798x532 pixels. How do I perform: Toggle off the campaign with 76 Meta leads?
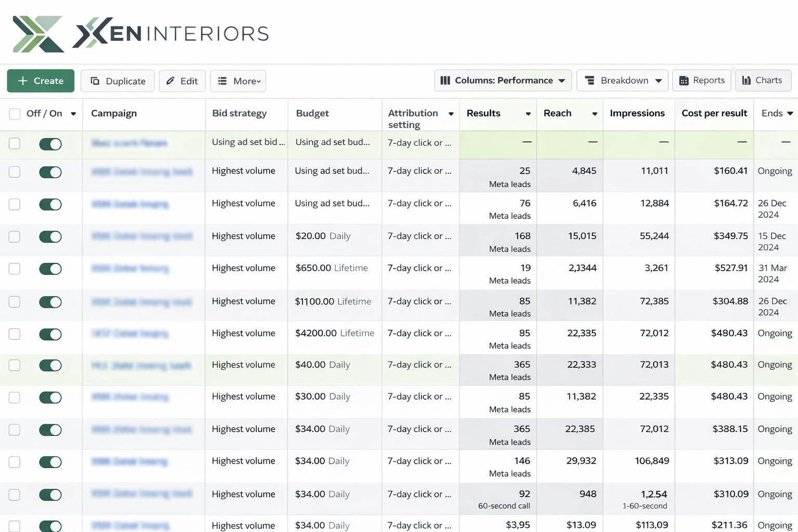click(x=50, y=204)
